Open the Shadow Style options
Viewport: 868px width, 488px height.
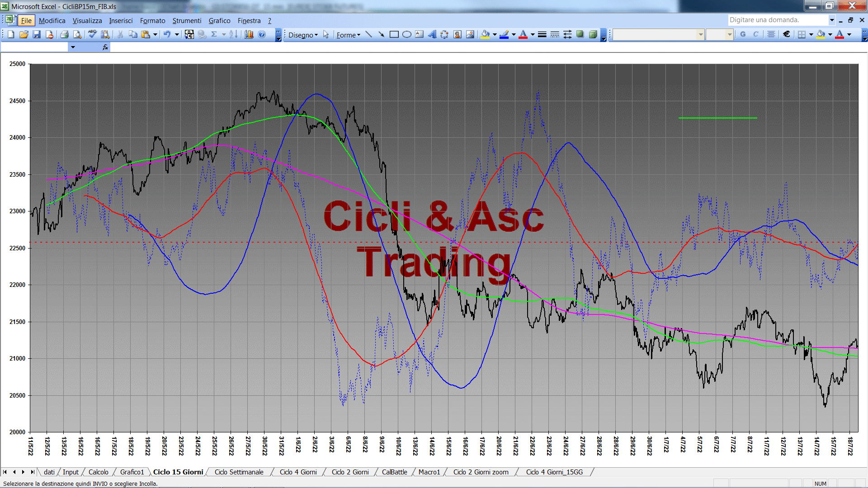pyautogui.click(x=580, y=35)
